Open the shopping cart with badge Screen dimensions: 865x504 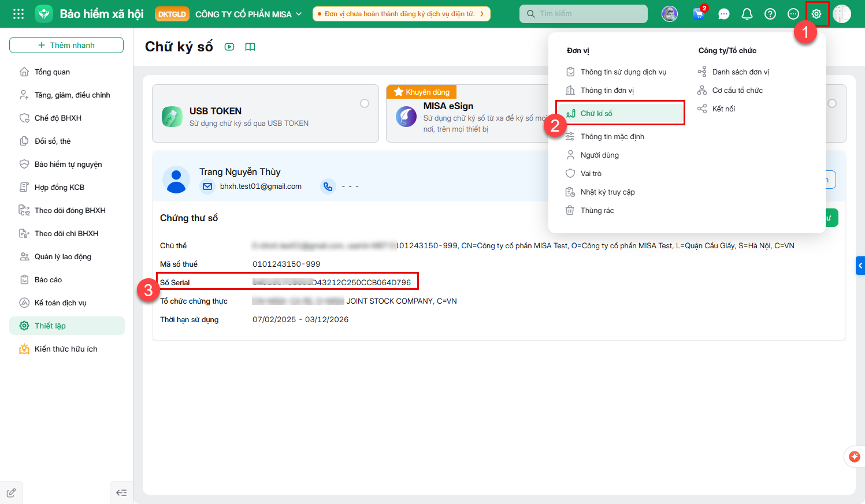click(x=699, y=13)
